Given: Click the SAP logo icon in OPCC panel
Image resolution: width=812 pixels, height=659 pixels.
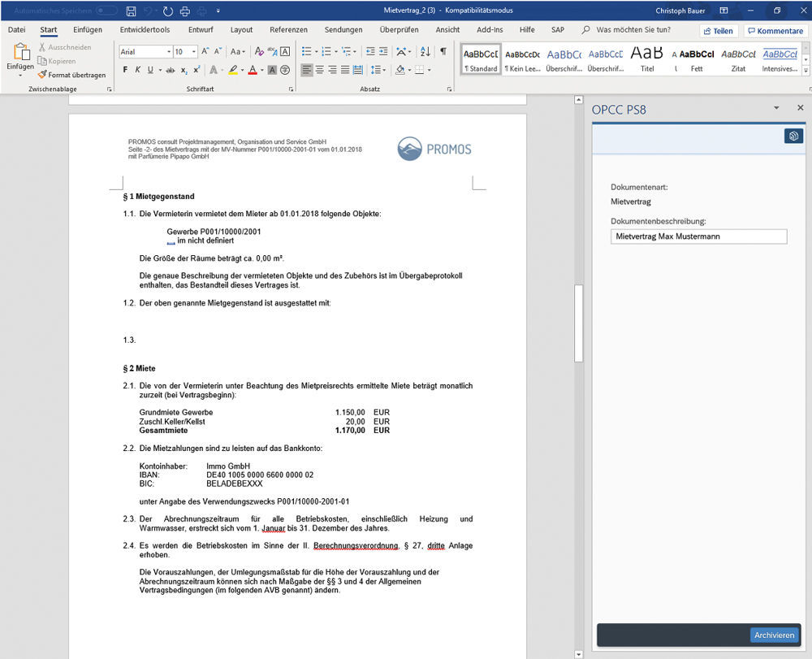Looking at the screenshot, I should (793, 136).
